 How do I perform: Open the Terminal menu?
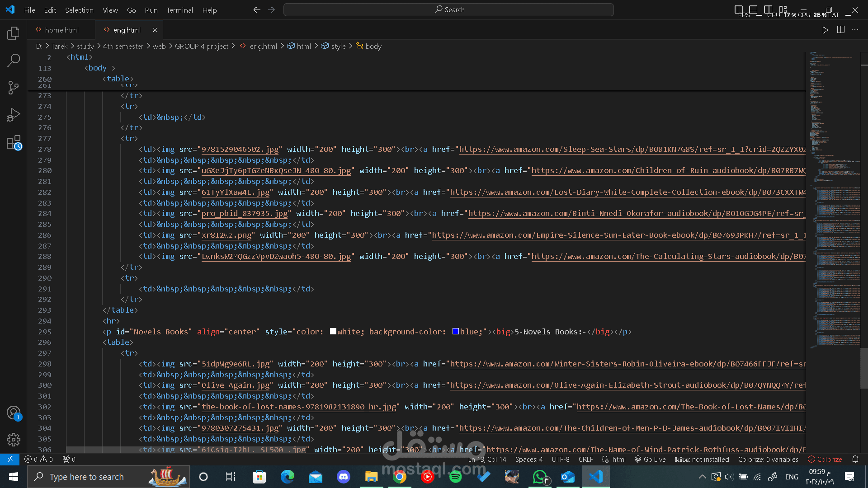point(179,10)
